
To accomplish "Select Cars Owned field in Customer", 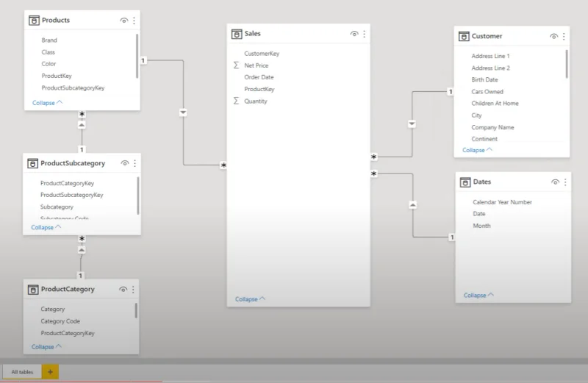I will [x=487, y=92].
